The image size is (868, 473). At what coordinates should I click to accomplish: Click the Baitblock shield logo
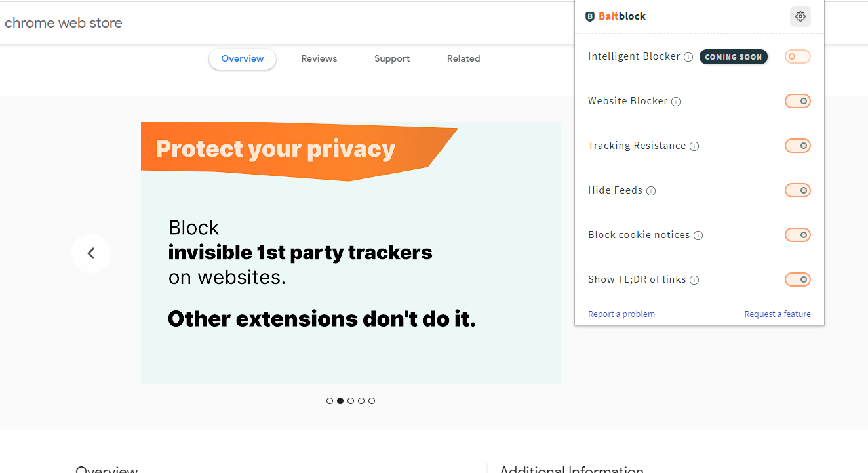click(x=590, y=17)
